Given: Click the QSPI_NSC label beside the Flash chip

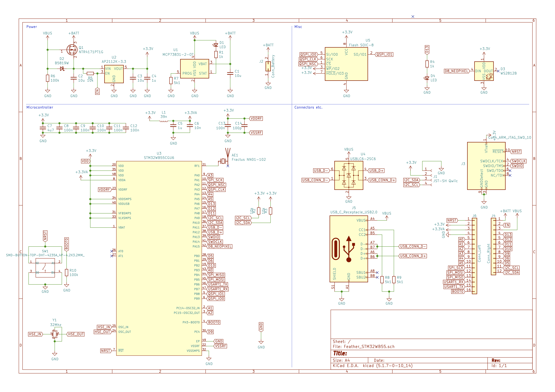Looking at the screenshot, I should 308,64.
